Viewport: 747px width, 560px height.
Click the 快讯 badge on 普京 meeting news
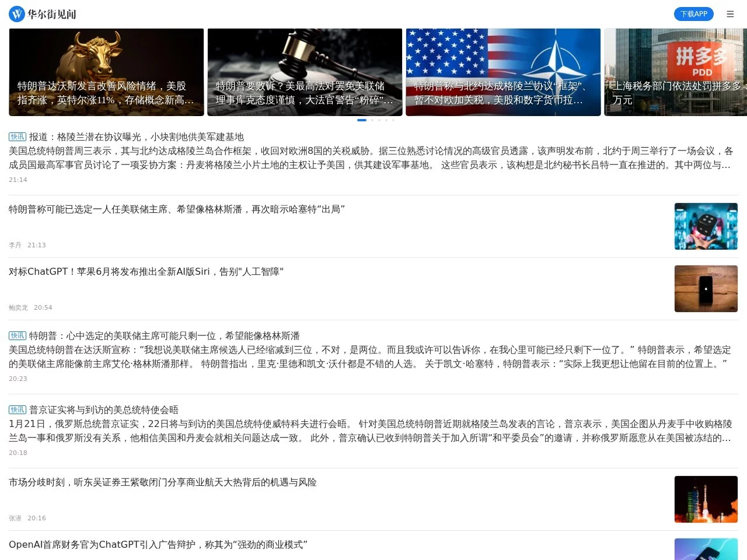click(x=17, y=409)
